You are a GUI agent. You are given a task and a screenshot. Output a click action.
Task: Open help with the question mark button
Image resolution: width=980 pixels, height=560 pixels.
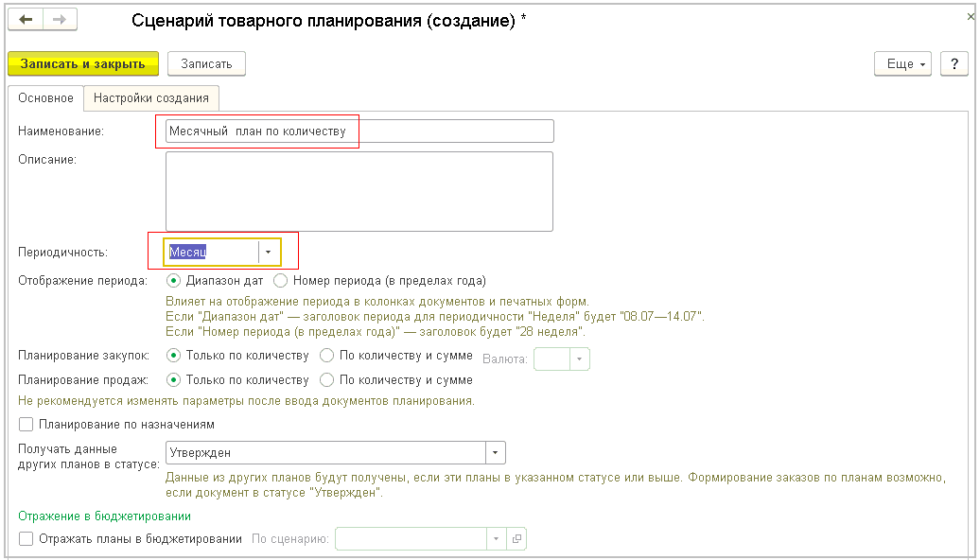[954, 63]
